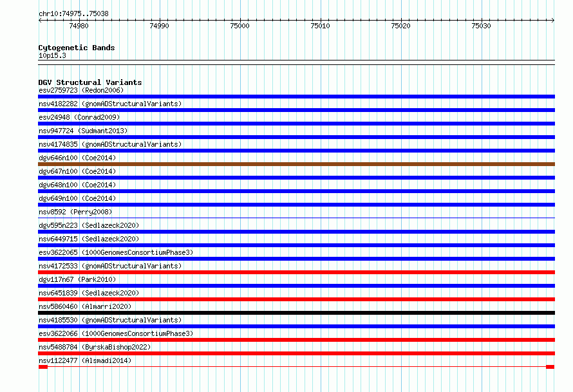Open dgv647n100 (Coe2014) variant label
Viewport: 573px width, 392px height.
[77, 171]
